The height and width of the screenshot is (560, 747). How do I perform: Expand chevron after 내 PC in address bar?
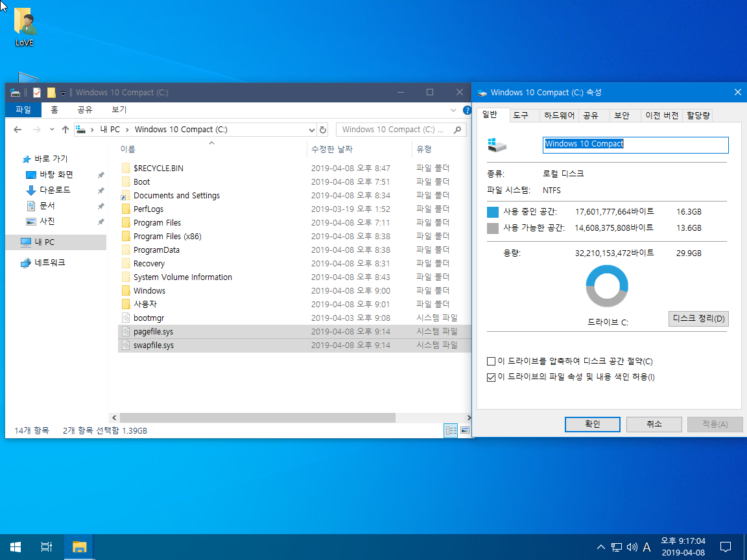tap(127, 130)
